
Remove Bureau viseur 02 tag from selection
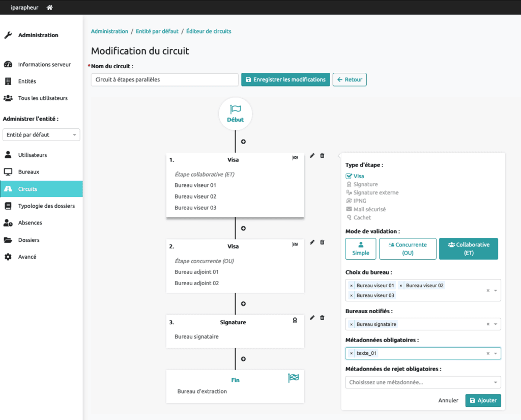point(401,286)
